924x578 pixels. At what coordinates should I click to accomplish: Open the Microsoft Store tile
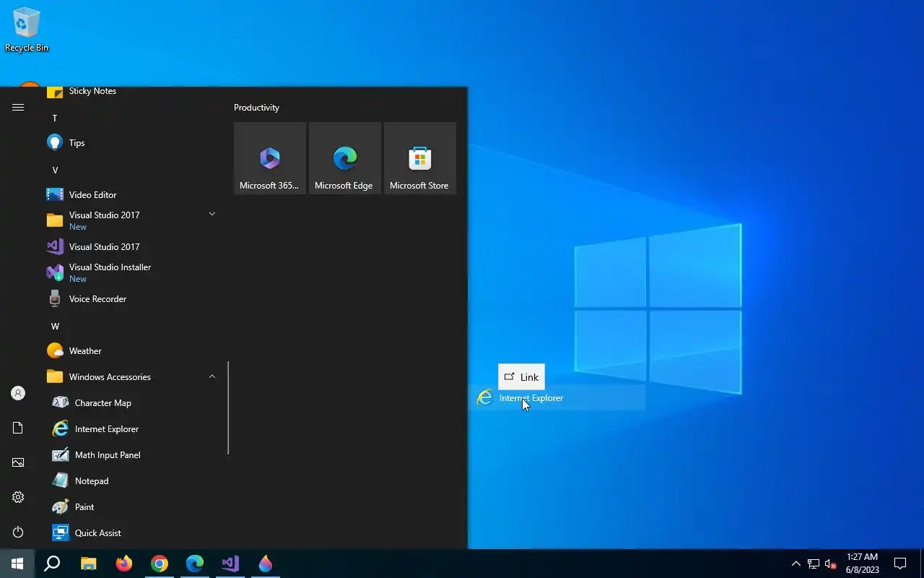tap(420, 158)
